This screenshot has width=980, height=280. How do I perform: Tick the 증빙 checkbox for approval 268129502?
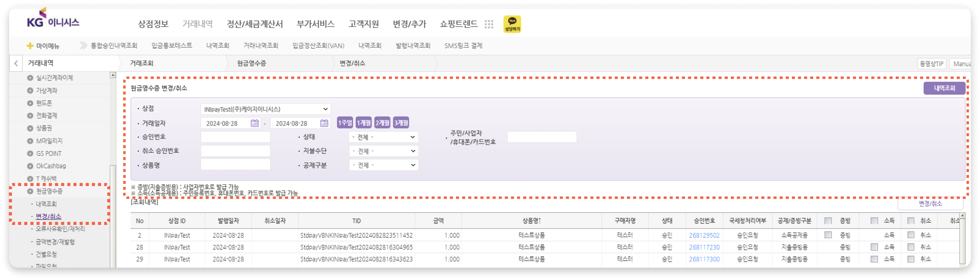[x=828, y=235]
